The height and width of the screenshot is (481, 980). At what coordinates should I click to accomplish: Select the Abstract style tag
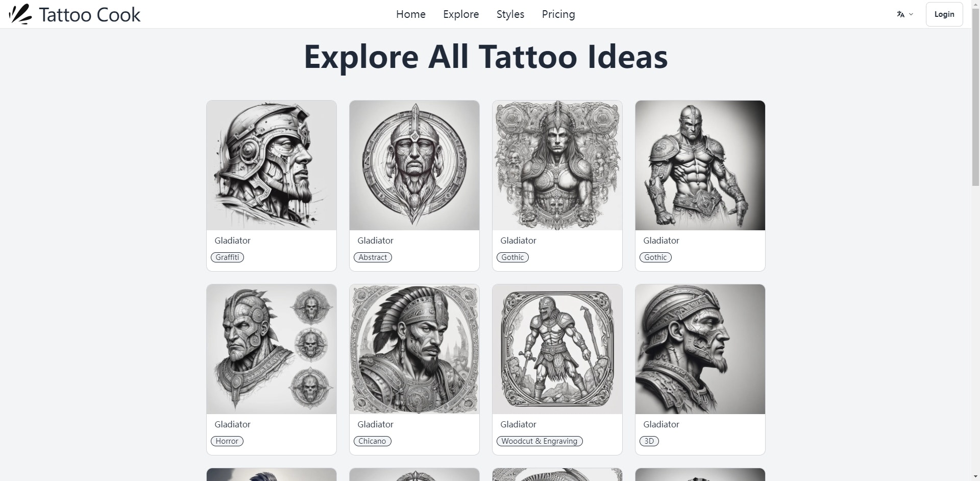pos(373,257)
